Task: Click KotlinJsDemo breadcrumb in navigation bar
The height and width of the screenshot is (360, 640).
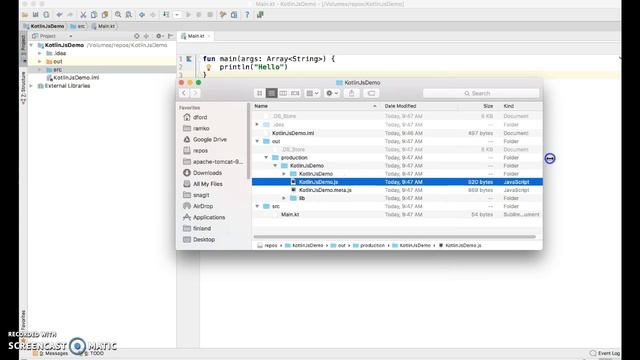Action: click(x=44, y=26)
